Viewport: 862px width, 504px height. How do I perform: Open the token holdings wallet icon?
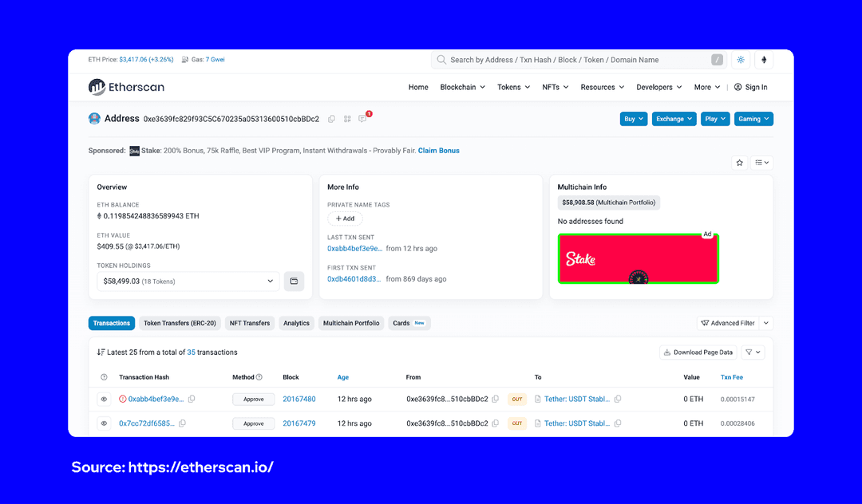coord(294,282)
